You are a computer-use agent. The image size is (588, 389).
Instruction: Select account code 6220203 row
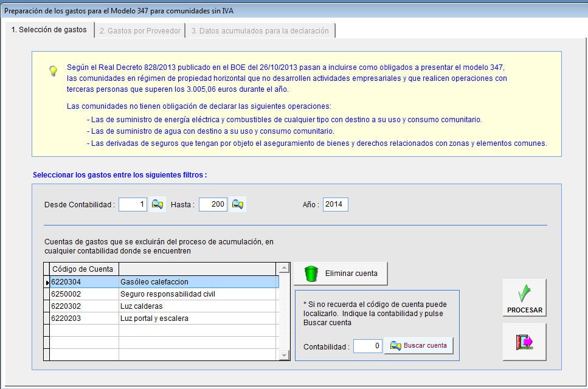click(164, 318)
